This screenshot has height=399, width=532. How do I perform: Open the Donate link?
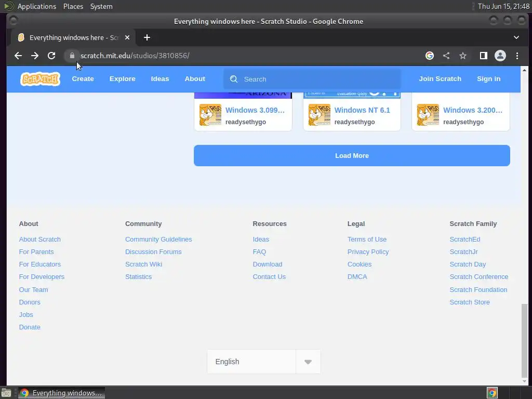pyautogui.click(x=30, y=327)
